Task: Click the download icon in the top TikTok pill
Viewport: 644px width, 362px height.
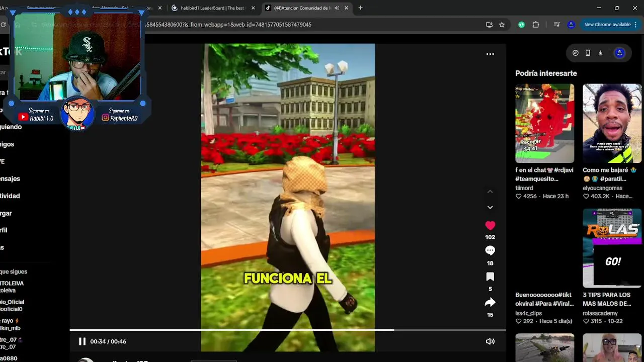Action: tap(600, 53)
